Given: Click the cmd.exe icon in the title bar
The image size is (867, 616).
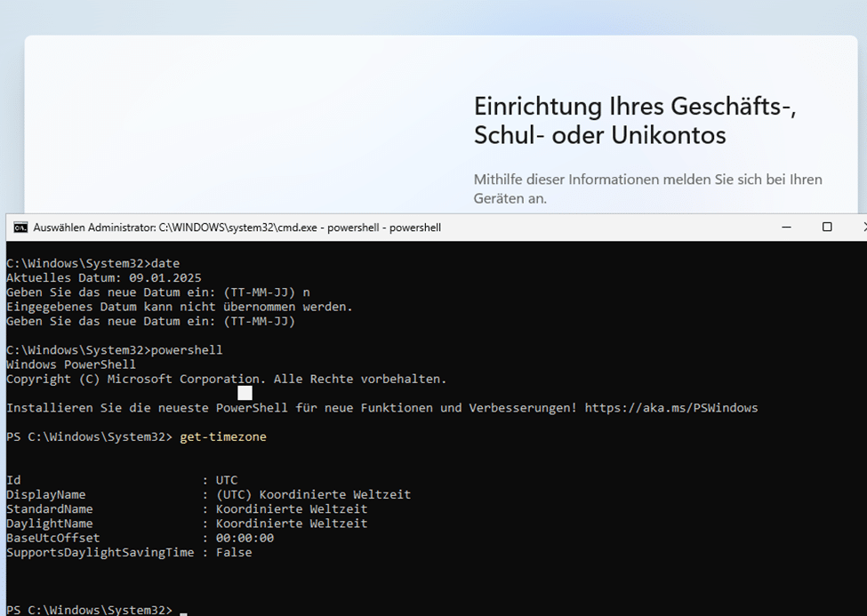Looking at the screenshot, I should pyautogui.click(x=20, y=228).
